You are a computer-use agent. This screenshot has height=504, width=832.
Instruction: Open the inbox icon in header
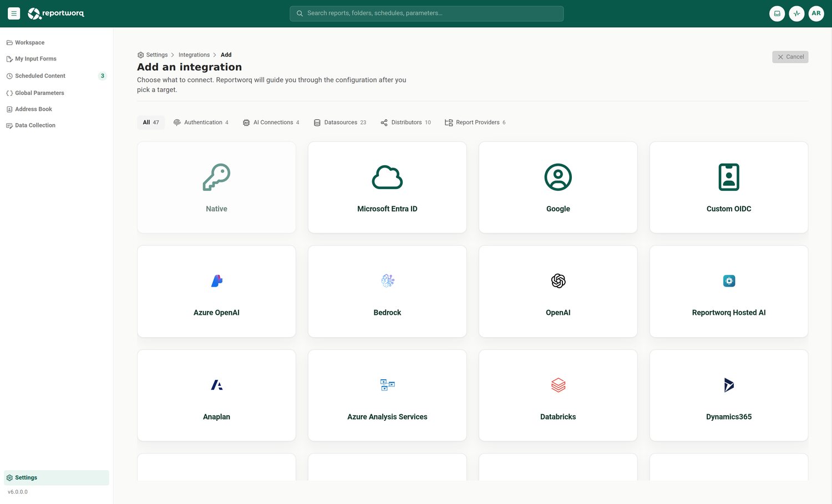click(777, 14)
